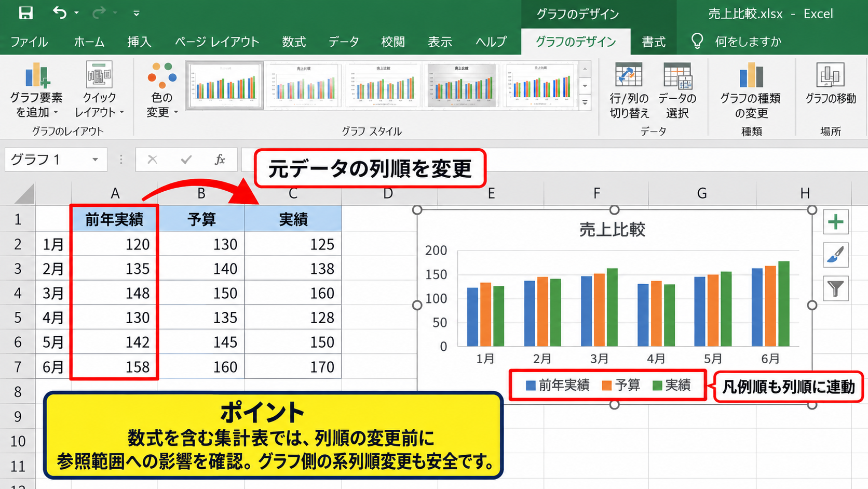Image resolution: width=868 pixels, height=489 pixels.
Task: Click the 実績 legend entry in chart
Action: click(672, 385)
